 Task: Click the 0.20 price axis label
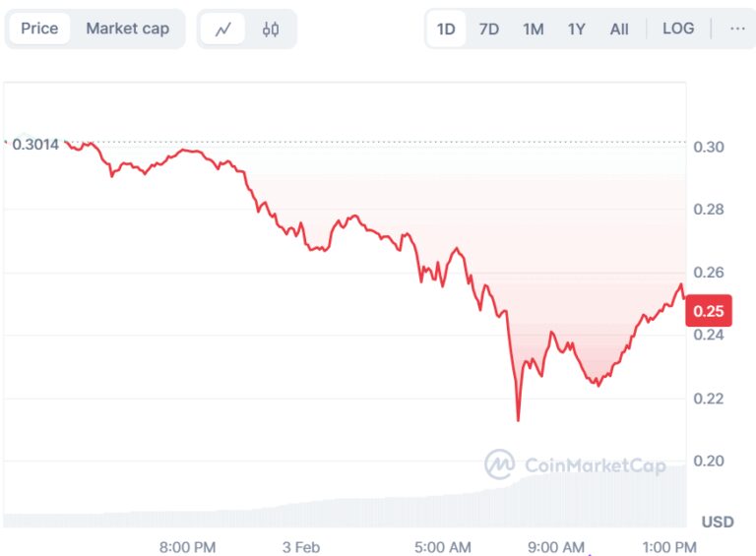tap(709, 461)
